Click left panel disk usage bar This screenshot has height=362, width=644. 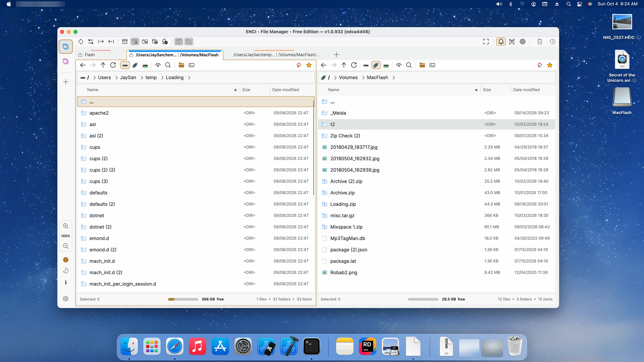point(183,299)
